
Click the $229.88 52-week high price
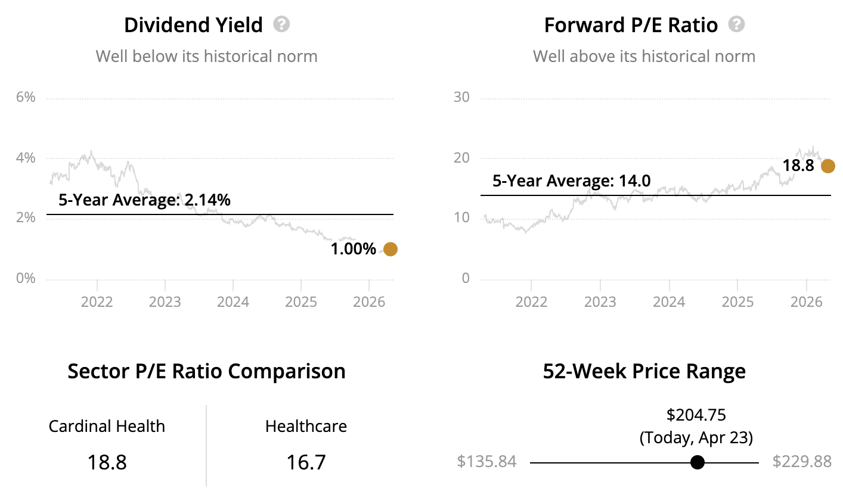tap(802, 462)
